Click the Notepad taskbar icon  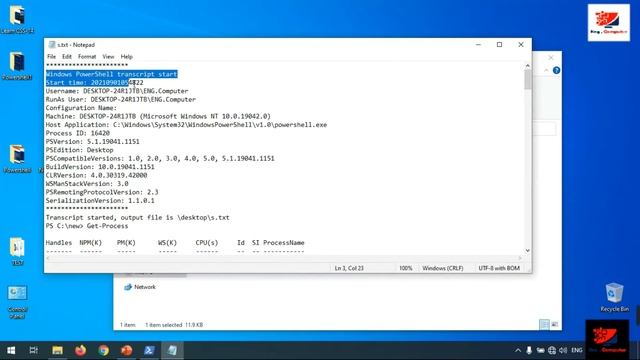[x=172, y=350]
